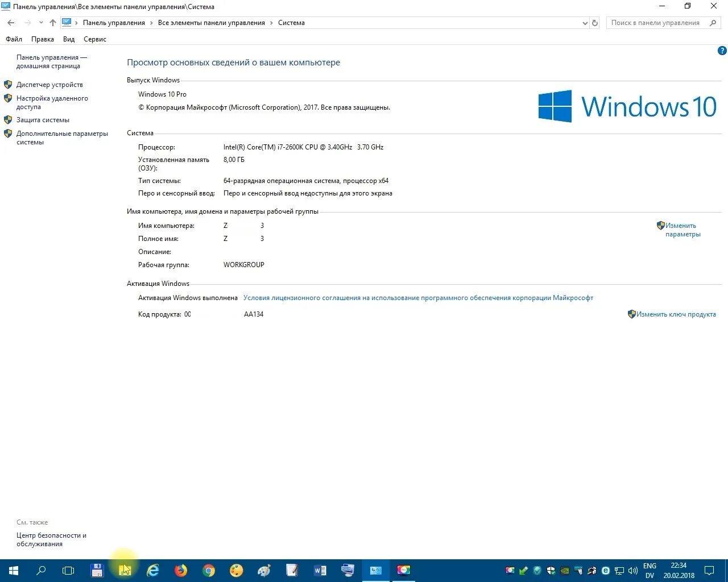The image size is (728, 582).
Task: Expand the chevron after Панель управления
Action: pos(151,23)
